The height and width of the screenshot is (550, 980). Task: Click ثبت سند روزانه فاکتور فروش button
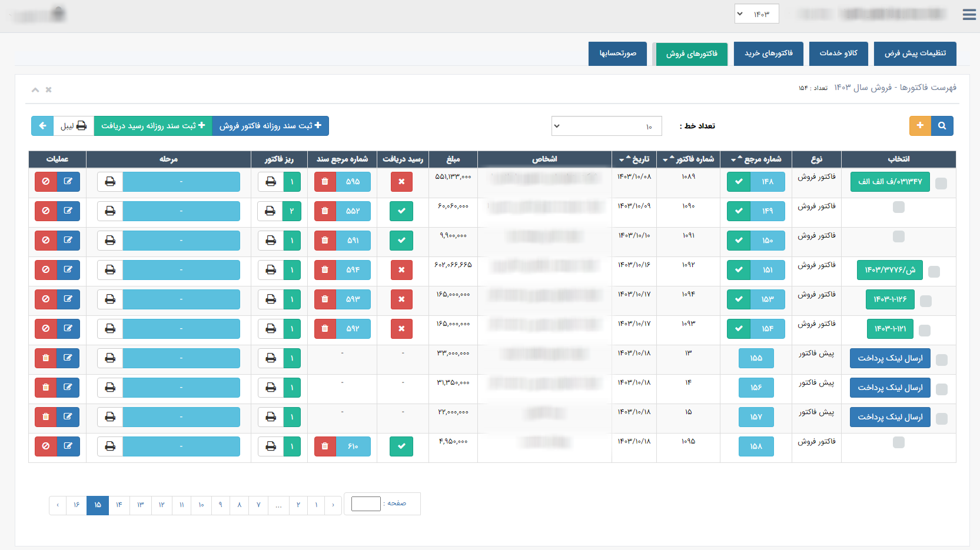[x=270, y=126]
